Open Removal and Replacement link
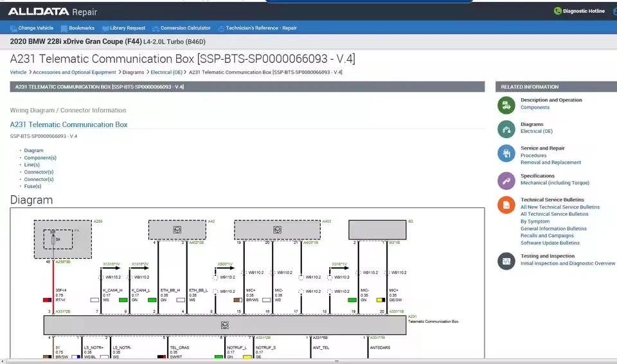The width and height of the screenshot is (617, 364). [551, 162]
